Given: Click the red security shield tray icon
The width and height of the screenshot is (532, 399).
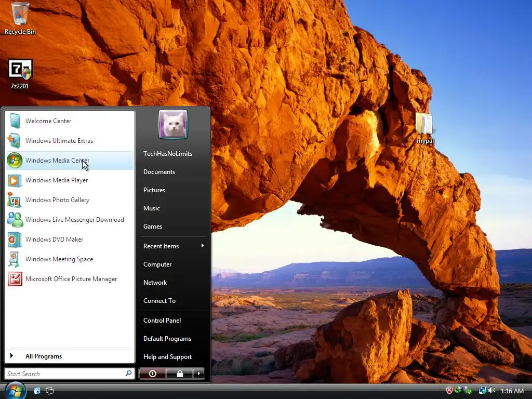Looking at the screenshot, I should pos(449,391).
